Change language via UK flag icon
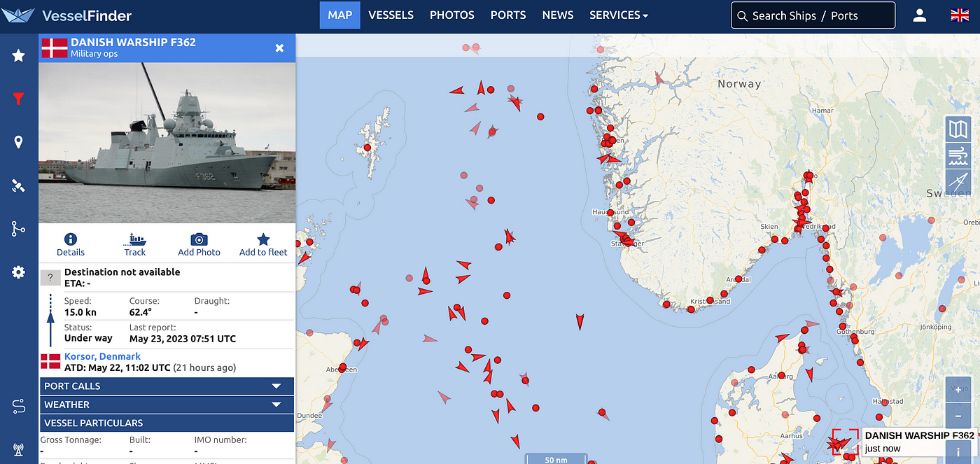The height and width of the screenshot is (464, 980). tap(960, 15)
